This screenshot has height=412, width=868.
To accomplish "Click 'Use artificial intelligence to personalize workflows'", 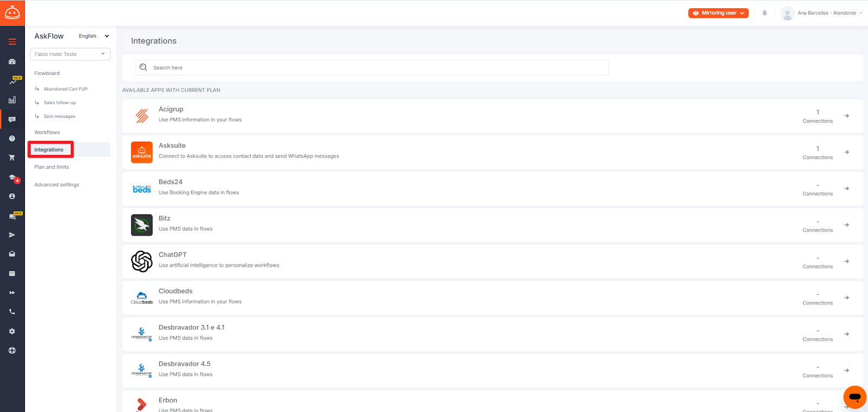I will 219,265.
